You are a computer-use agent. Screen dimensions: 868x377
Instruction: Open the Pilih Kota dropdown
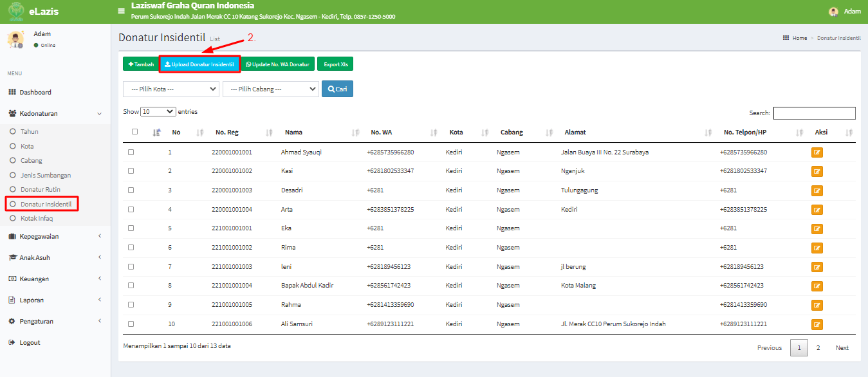pyautogui.click(x=171, y=89)
